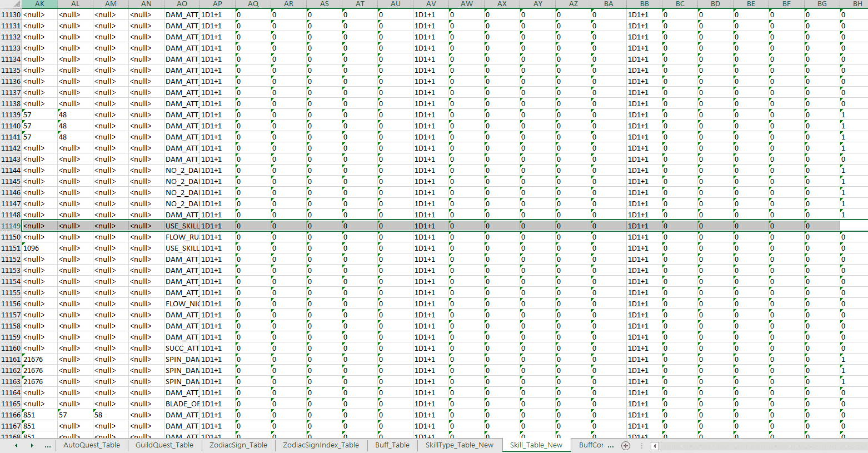Select column AP header
This screenshot has width=868, height=453.
click(217, 4)
